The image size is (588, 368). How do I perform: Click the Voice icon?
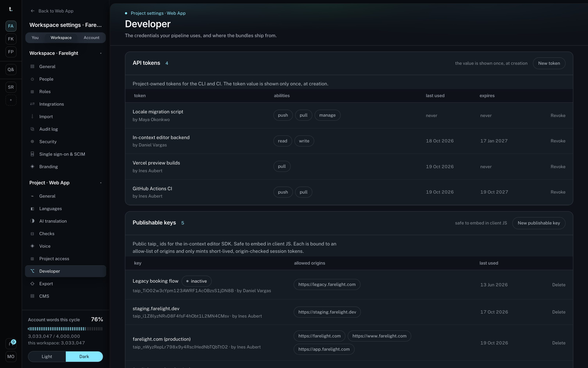(x=32, y=246)
